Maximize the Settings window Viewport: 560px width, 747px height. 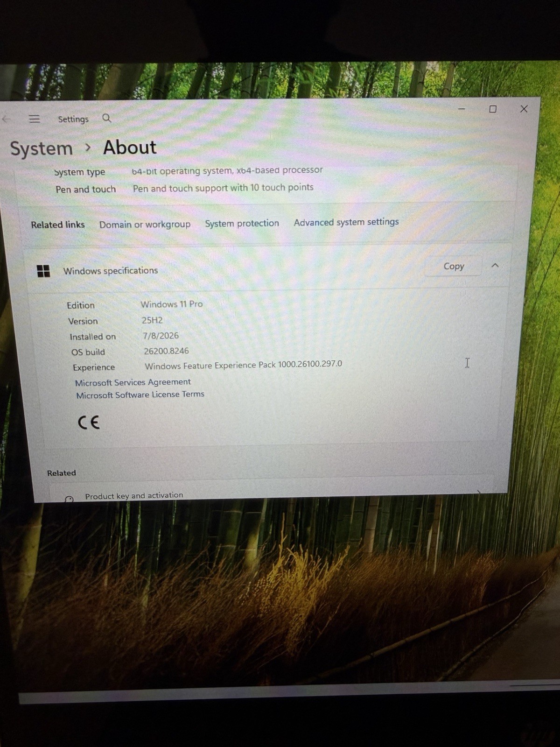pos(493,109)
